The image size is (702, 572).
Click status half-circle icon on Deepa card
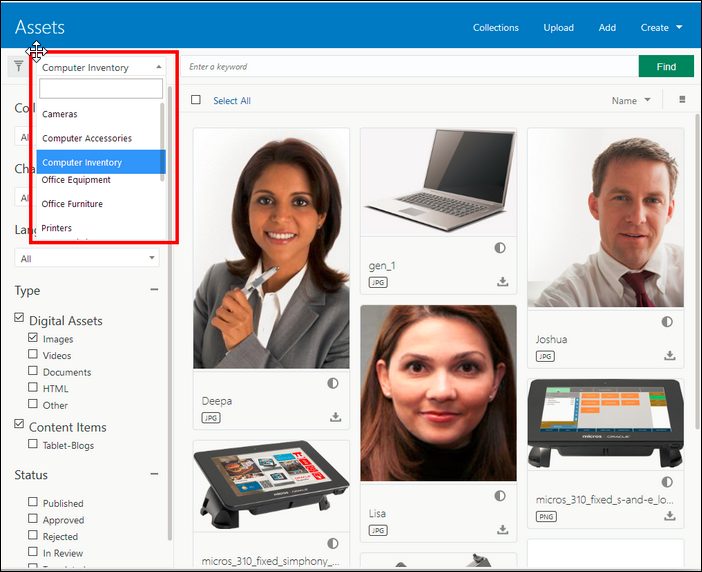[x=333, y=383]
